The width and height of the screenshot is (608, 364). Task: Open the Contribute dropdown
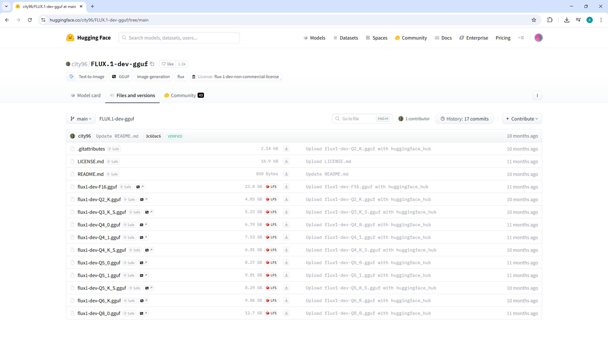point(522,119)
